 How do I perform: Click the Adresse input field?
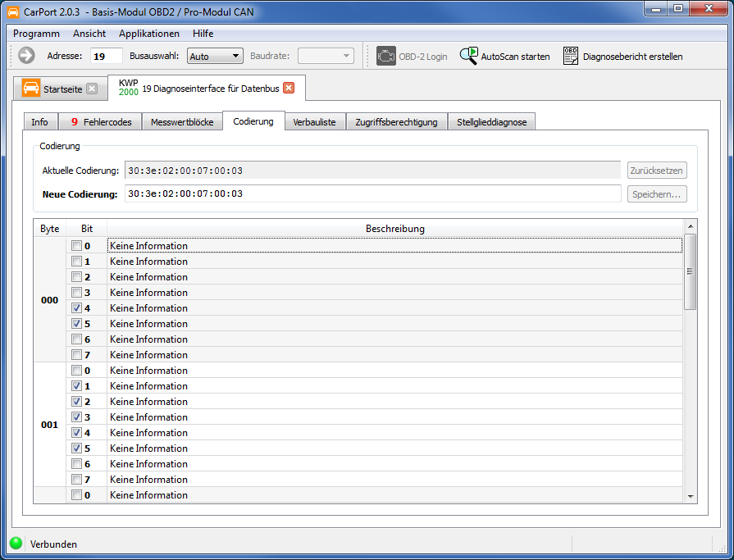click(107, 56)
